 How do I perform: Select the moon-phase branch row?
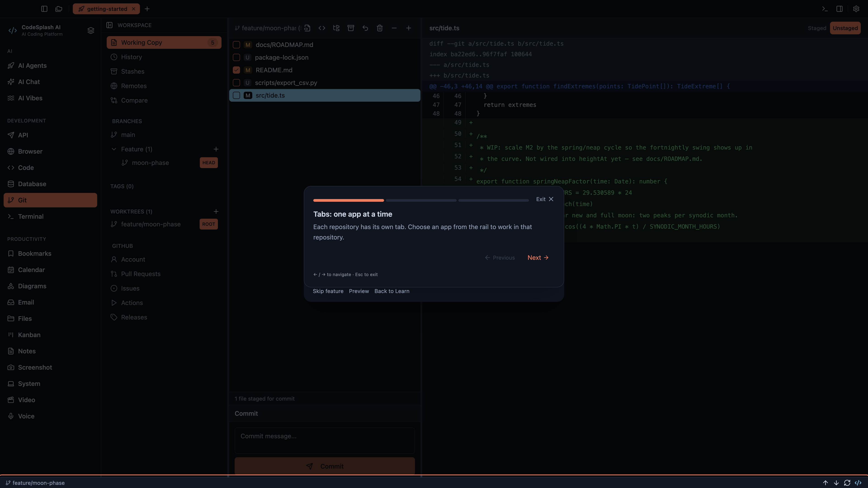[164, 163]
